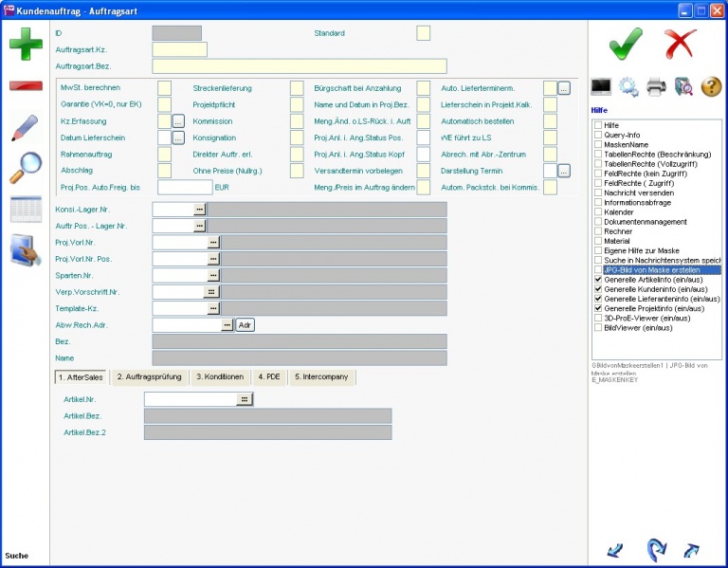
Task: Click the ellipsis button beside Kz.Erfassung
Action: [x=178, y=121]
